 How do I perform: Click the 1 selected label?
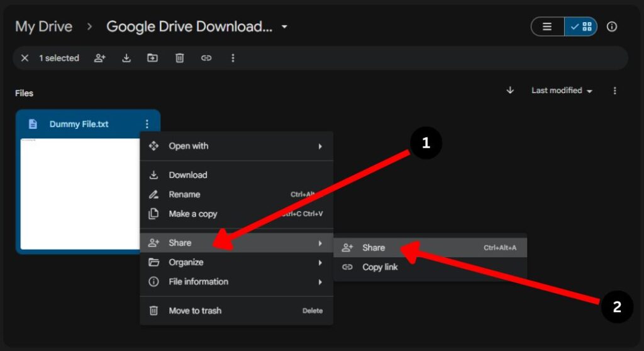point(59,58)
